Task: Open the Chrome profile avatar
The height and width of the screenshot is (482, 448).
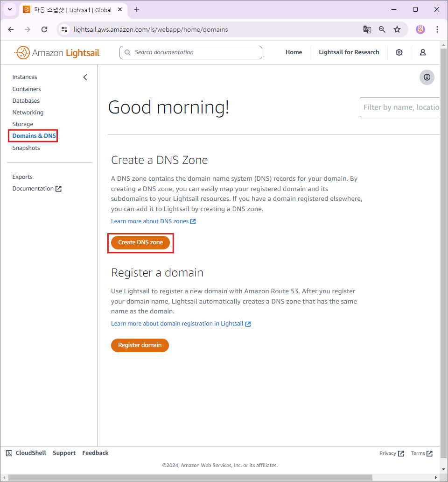Action: click(x=420, y=29)
